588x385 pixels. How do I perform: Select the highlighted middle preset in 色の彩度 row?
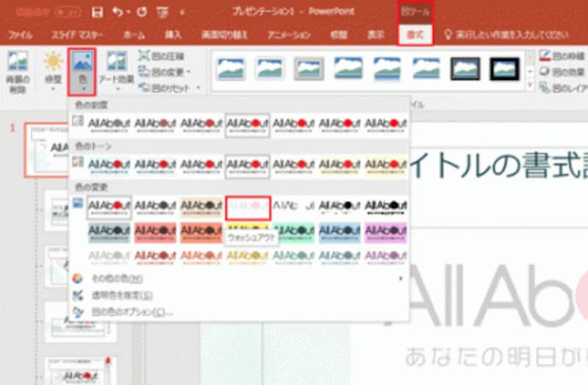coord(248,125)
